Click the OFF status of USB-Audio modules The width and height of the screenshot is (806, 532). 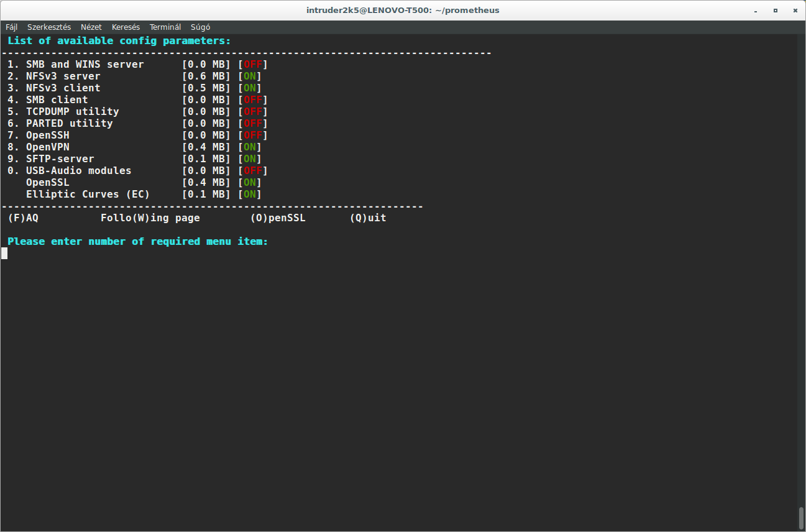[253, 171]
